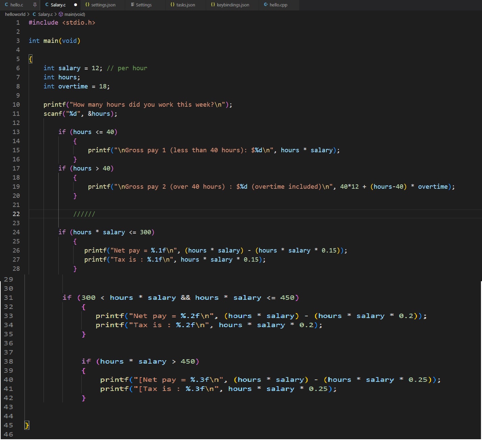This screenshot has width=482, height=448.
Task: Click the JSON braces icon on settings.json tab
Action: tap(87, 5)
